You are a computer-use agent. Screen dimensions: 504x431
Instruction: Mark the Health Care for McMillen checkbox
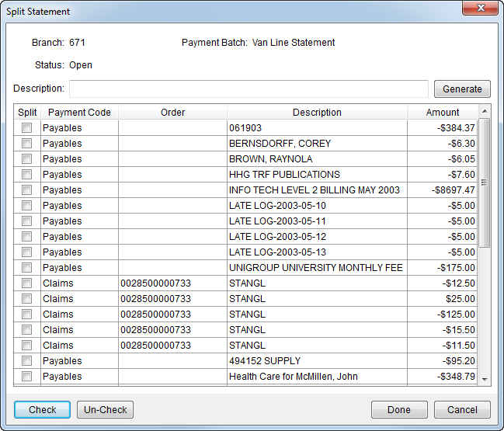tap(27, 377)
